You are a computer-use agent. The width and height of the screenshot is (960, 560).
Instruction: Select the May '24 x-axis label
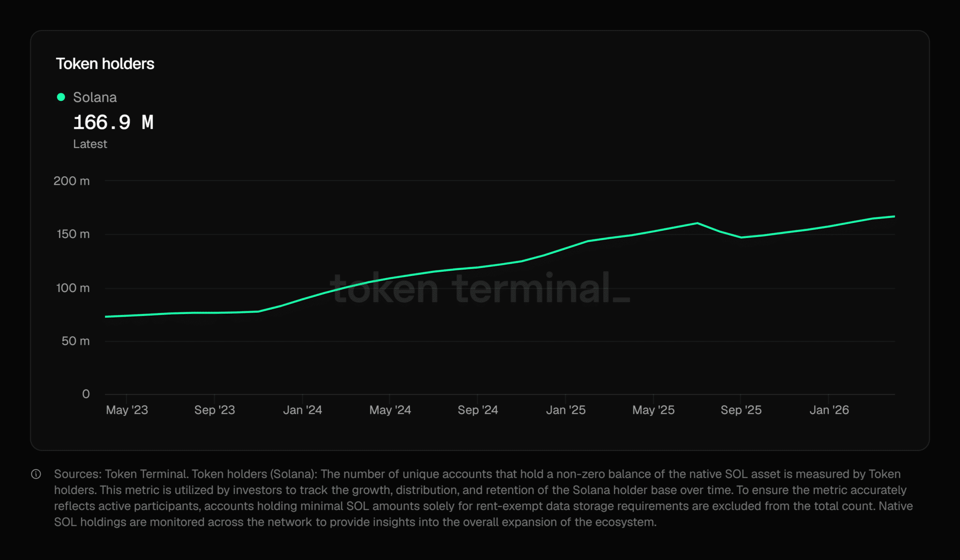tap(390, 410)
